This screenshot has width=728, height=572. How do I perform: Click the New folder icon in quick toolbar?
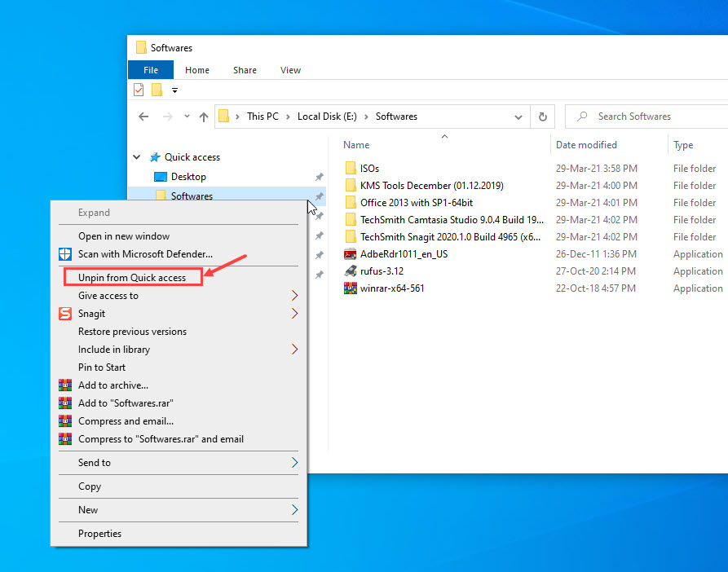pyautogui.click(x=157, y=90)
